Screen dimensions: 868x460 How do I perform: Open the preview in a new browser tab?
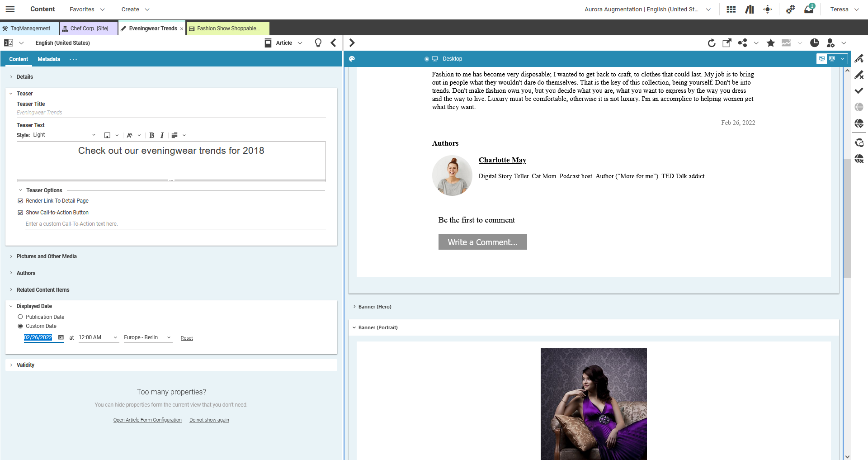(x=726, y=43)
